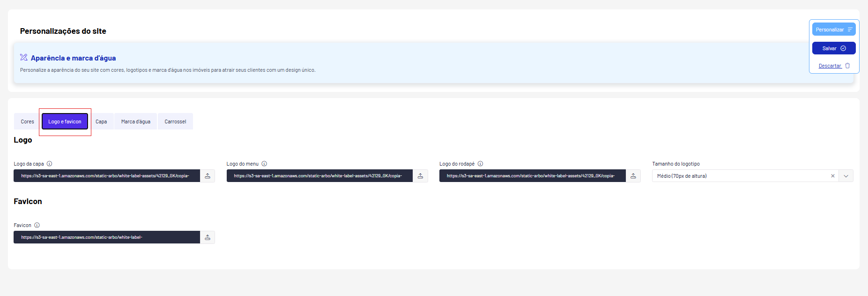This screenshot has width=868, height=296.
Task: Click info icon beside Logo do rodapé
Action: click(480, 164)
